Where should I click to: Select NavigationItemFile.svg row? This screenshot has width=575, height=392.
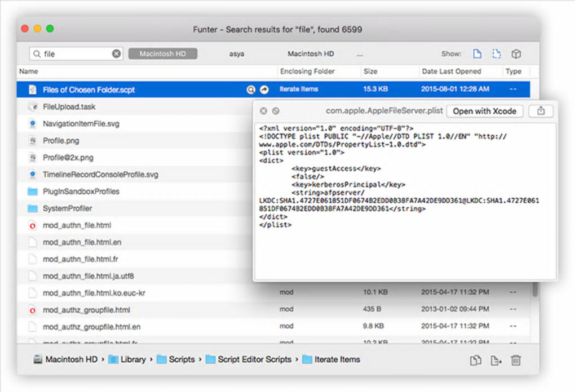pyautogui.click(x=135, y=124)
